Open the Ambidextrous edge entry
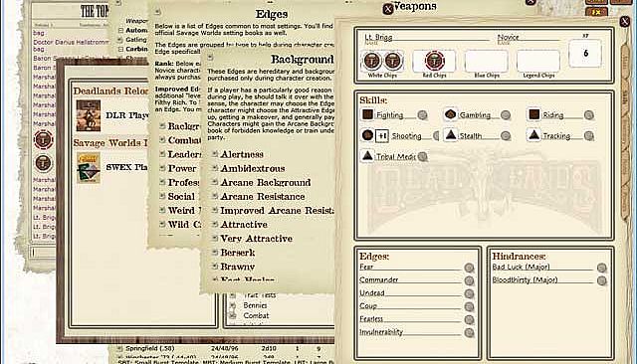 (252, 168)
